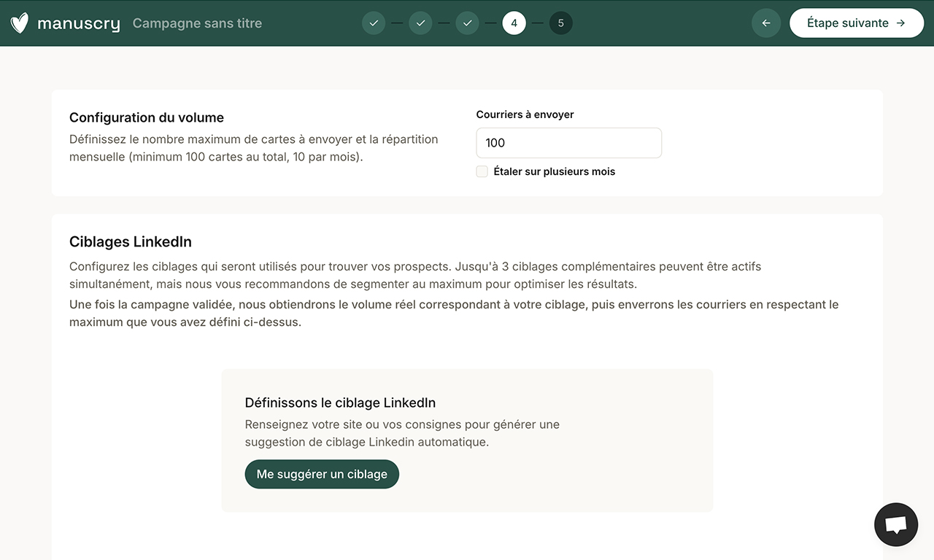The height and width of the screenshot is (560, 934).
Task: Click the smiling chat widget in the corner
Action: [896, 524]
